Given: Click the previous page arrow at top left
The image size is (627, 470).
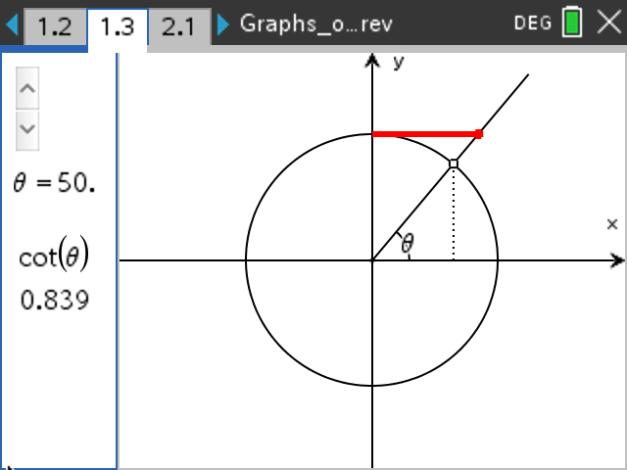Looking at the screenshot, I should tap(11, 25).
